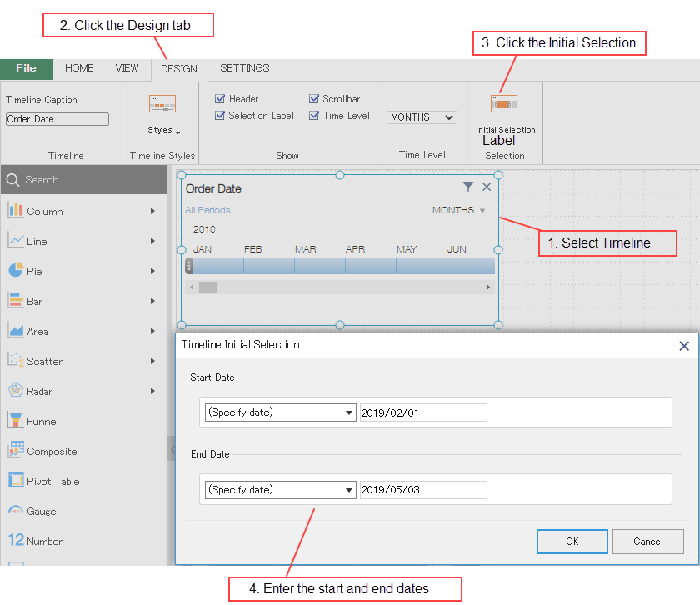Image resolution: width=700 pixels, height=605 pixels.
Task: Open the Styles dropdown arrow
Action: (178, 132)
